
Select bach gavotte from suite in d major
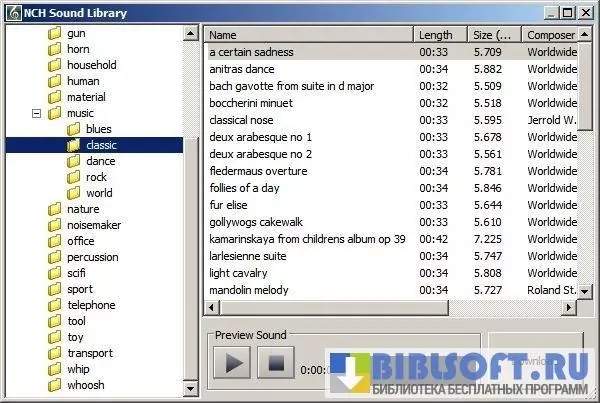point(292,86)
